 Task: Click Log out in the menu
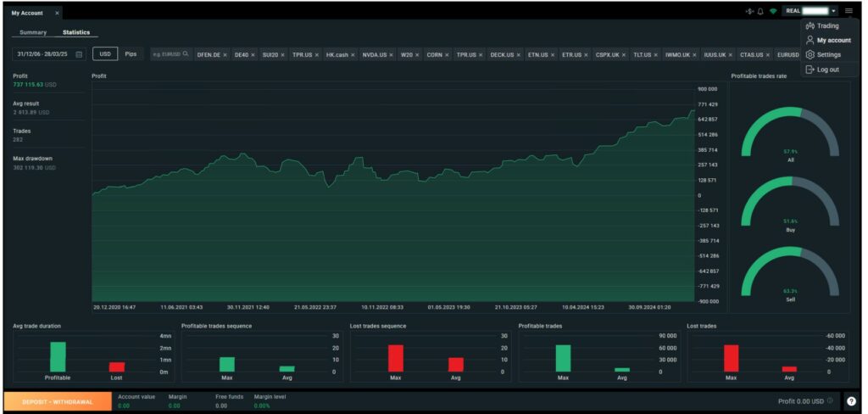pos(827,70)
